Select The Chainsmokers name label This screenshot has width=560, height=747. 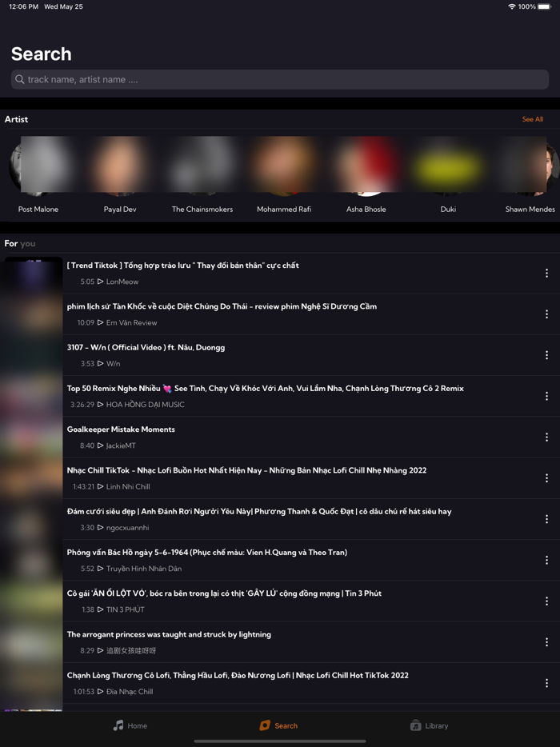click(x=202, y=209)
